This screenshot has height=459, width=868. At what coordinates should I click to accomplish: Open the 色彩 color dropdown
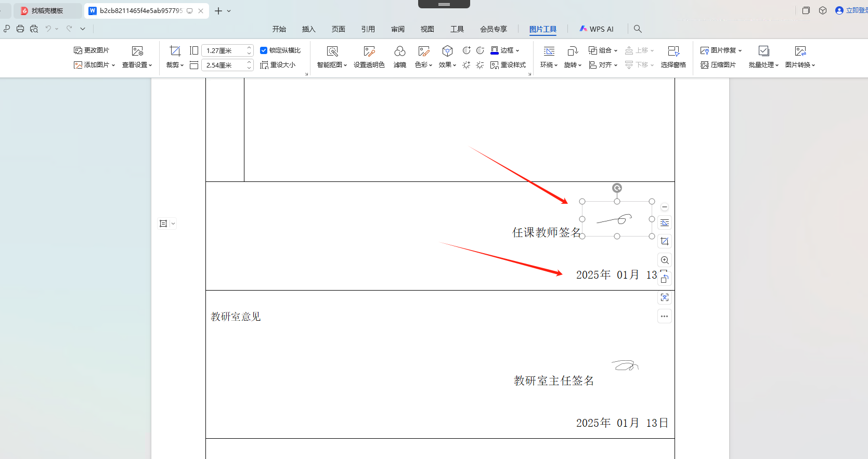click(424, 65)
